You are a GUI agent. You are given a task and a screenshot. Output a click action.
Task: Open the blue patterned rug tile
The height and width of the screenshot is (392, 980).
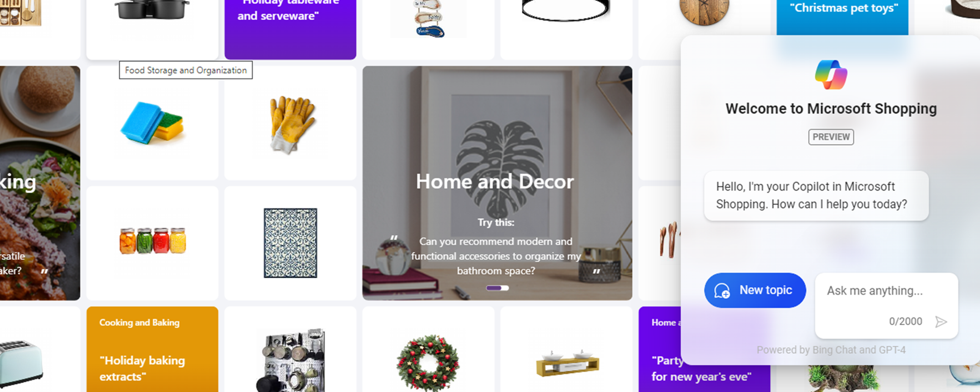point(290,243)
